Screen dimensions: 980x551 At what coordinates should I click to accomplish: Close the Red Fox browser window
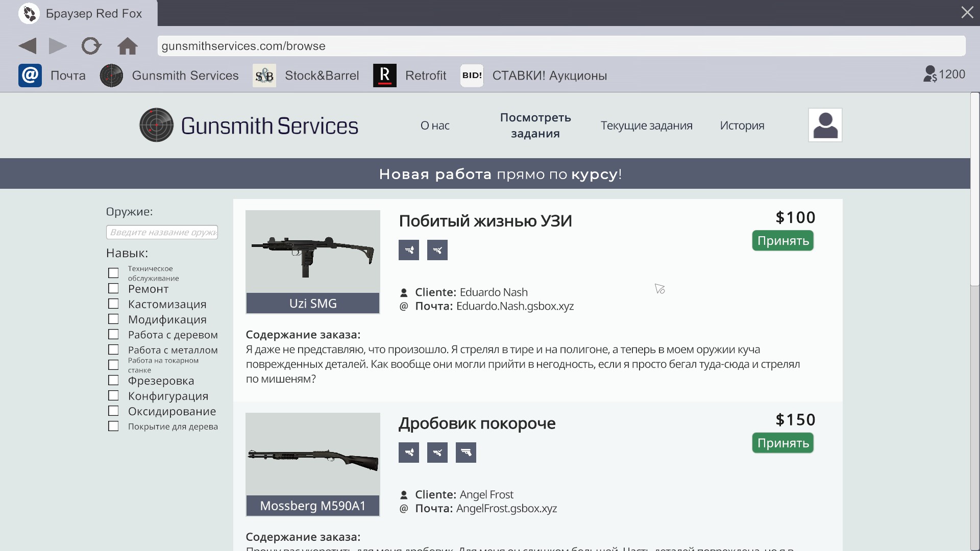pos(967,12)
